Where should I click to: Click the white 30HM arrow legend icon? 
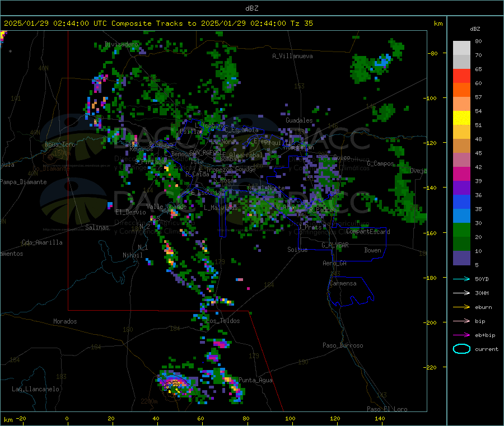click(461, 293)
